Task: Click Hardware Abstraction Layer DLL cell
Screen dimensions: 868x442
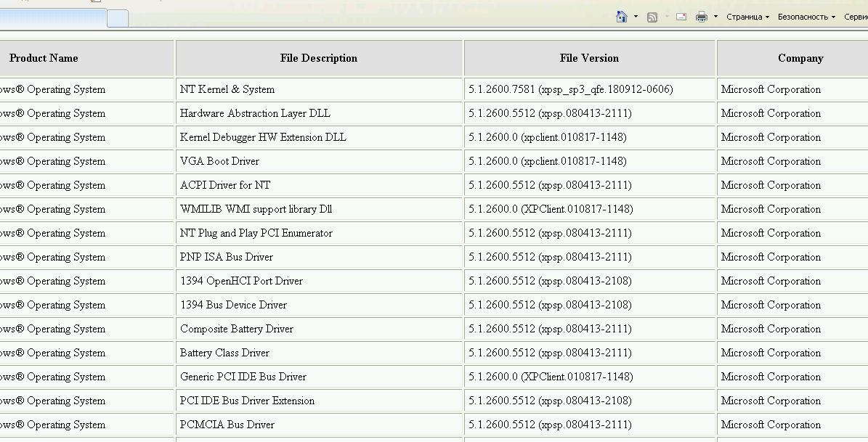Action: pyautogui.click(x=319, y=113)
